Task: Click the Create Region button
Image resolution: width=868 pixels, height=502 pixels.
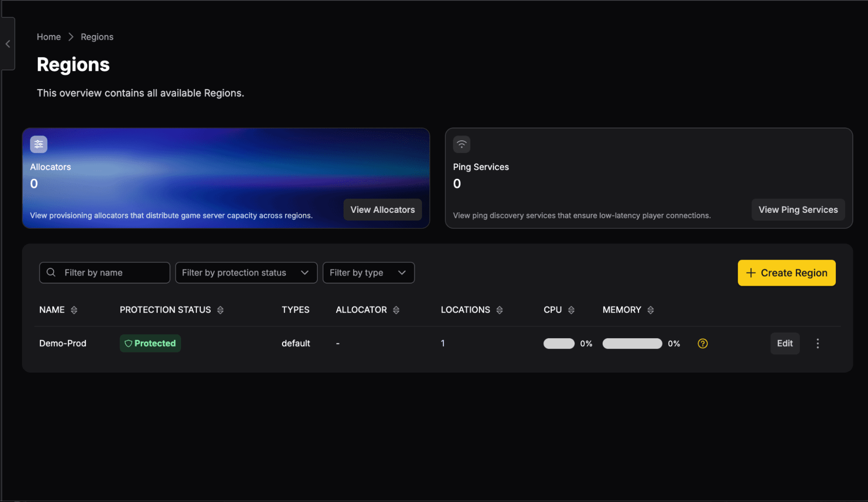Action: tap(786, 273)
